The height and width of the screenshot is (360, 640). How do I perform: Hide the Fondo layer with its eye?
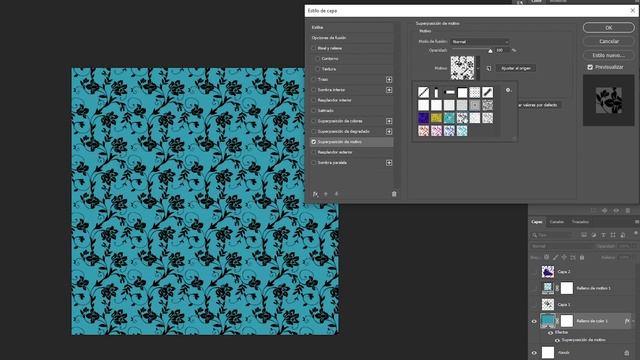[x=534, y=353]
